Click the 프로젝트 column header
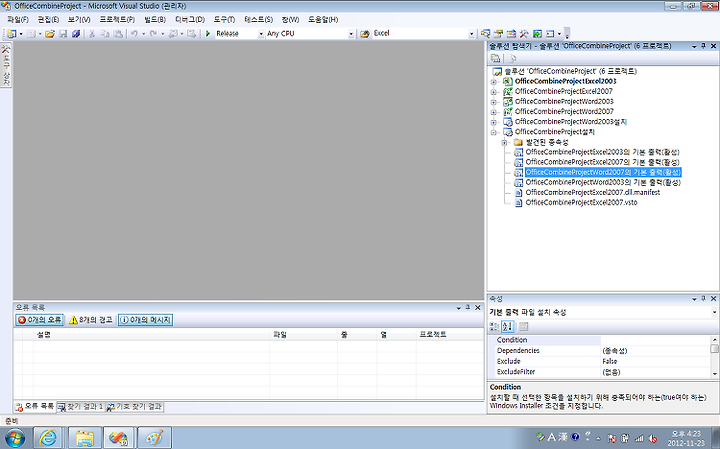The image size is (720, 449). (x=450, y=335)
